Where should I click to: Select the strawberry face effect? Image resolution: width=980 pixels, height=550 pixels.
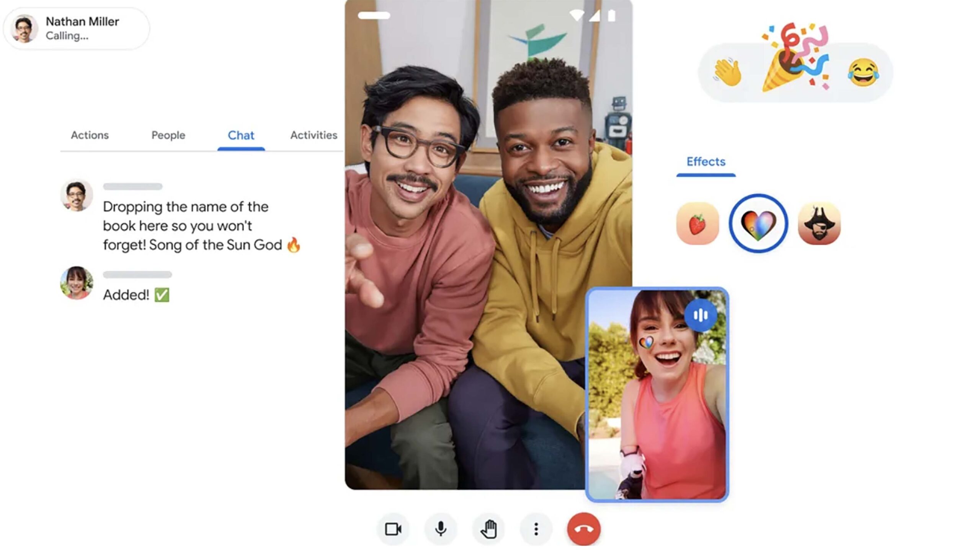click(x=697, y=224)
